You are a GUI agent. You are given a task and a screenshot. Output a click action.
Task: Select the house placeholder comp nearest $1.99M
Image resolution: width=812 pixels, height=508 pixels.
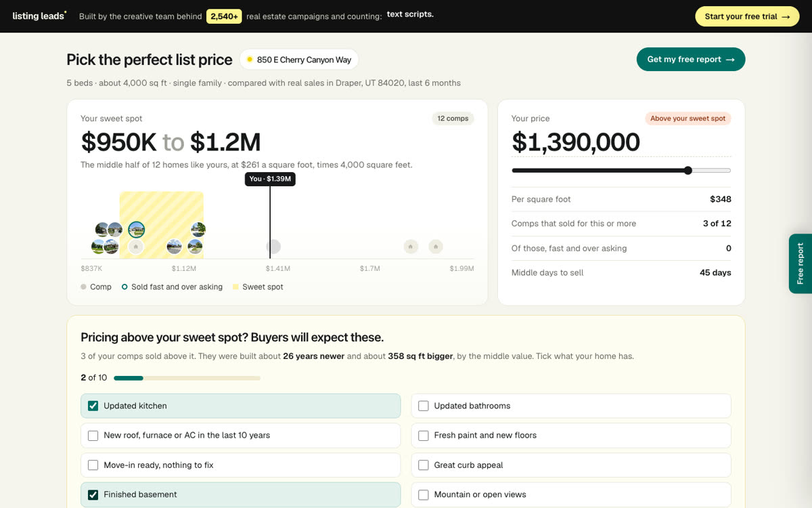(x=436, y=247)
